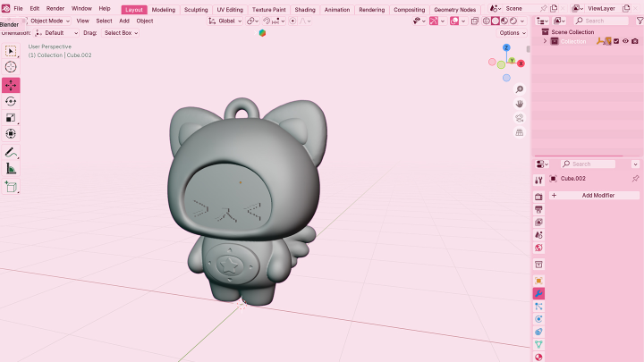This screenshot has height=362, width=644.
Task: Toggle viewport overlays
Action: [454, 21]
